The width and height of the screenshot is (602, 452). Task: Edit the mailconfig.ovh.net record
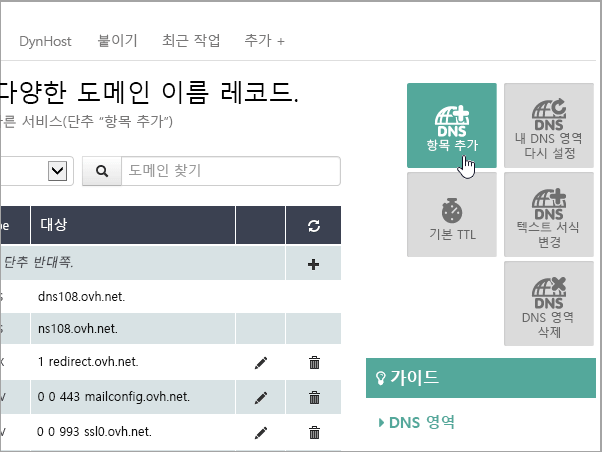[x=261, y=398]
